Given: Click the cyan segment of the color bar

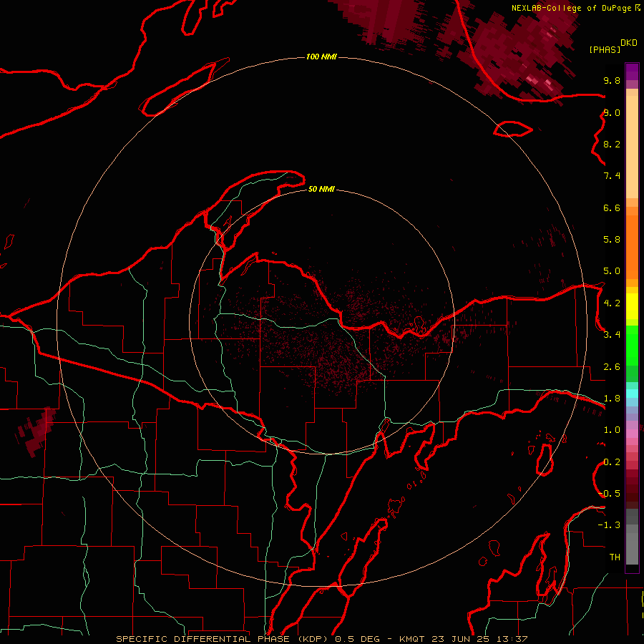Looking at the screenshot, I should pyautogui.click(x=632, y=394).
